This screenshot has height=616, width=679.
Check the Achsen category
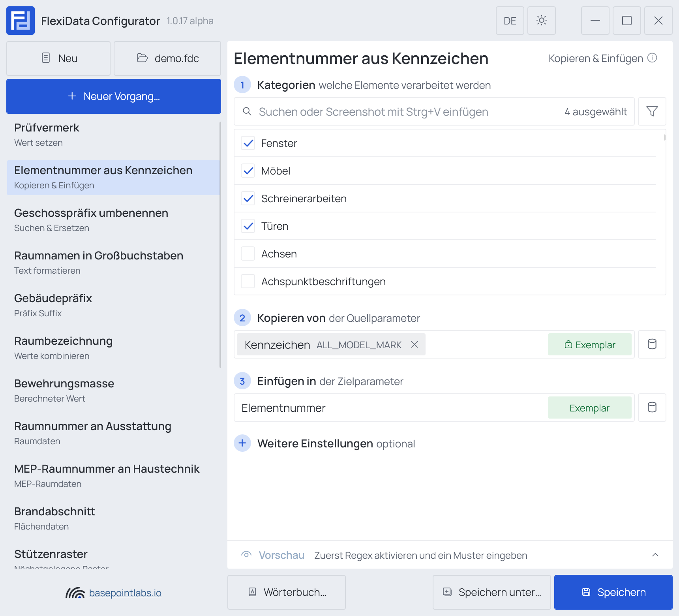248,254
